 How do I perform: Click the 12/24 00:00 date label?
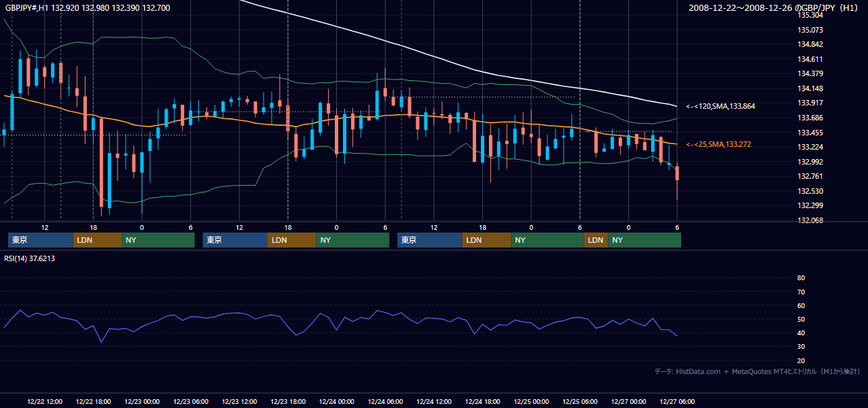(x=337, y=402)
